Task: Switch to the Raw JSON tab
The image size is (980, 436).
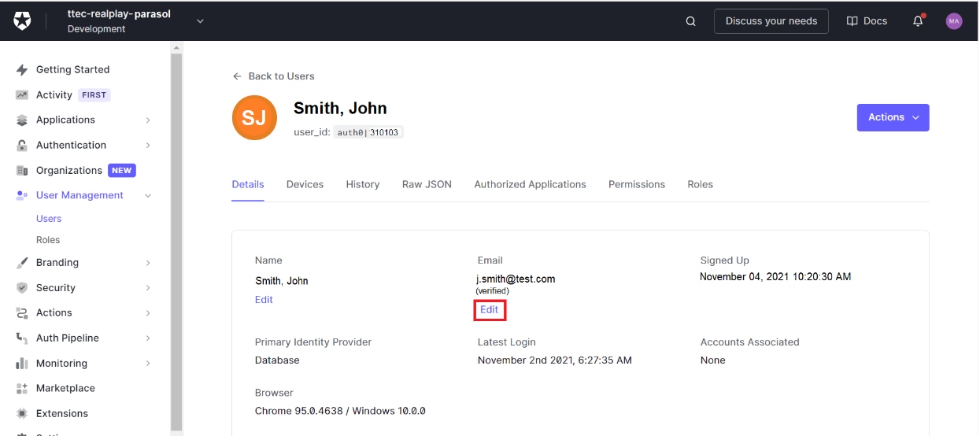Action: (x=427, y=184)
